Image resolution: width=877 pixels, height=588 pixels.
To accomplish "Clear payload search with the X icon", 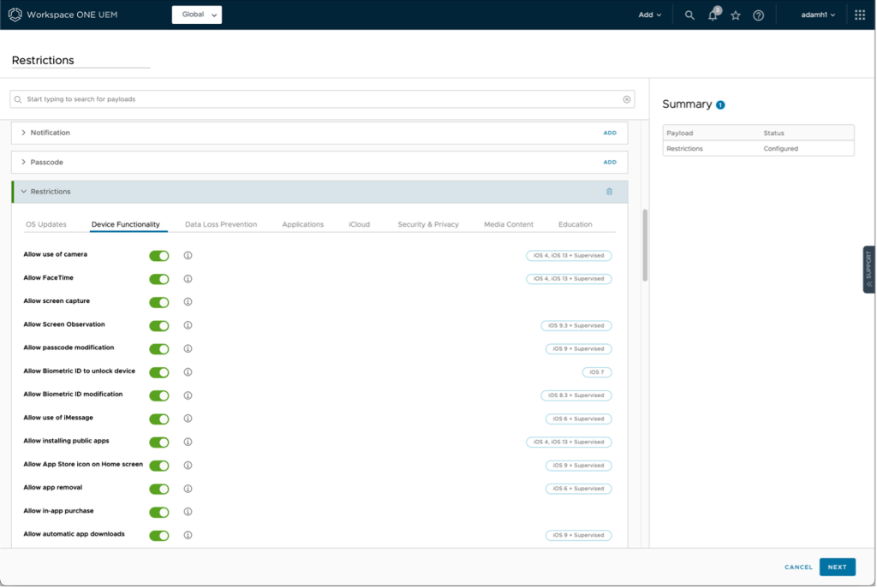I will pos(626,99).
